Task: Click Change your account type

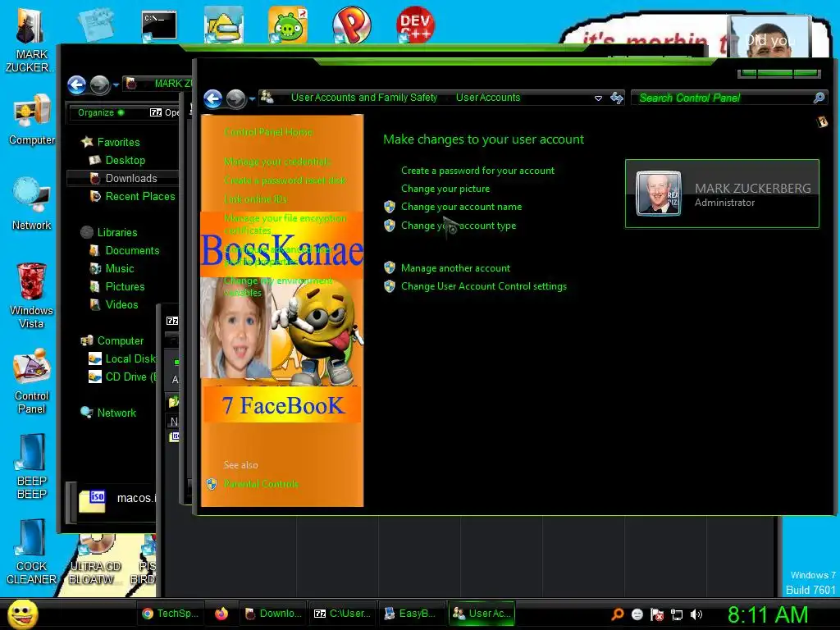Action: click(459, 226)
